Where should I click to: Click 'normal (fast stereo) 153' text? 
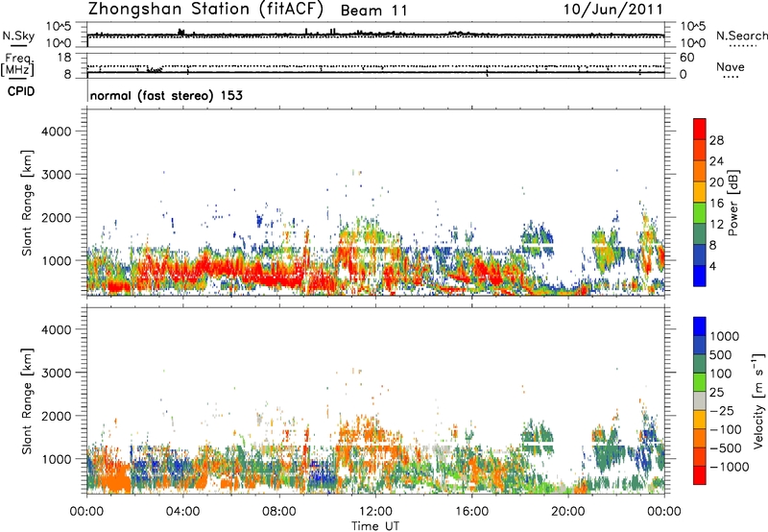[x=166, y=96]
